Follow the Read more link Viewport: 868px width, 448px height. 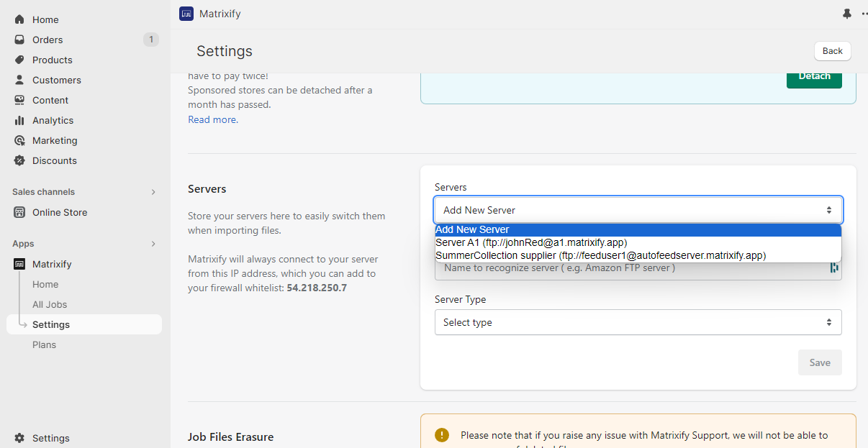coord(212,119)
